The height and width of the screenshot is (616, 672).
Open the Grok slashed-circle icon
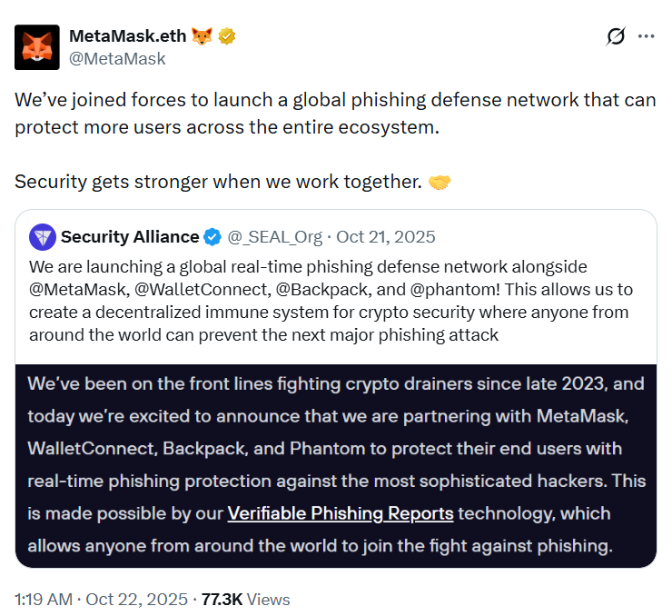pyautogui.click(x=616, y=36)
